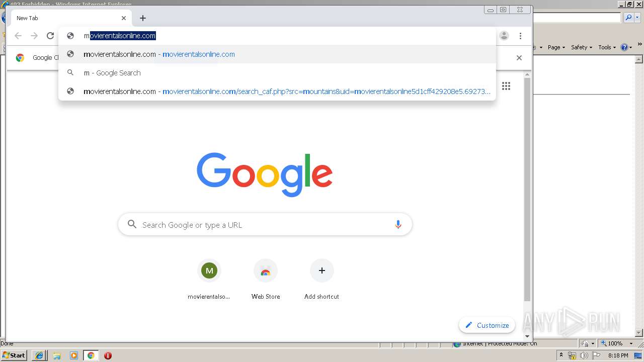Click IE scrollbar up arrow
The image size is (644, 362).
[x=639, y=60]
